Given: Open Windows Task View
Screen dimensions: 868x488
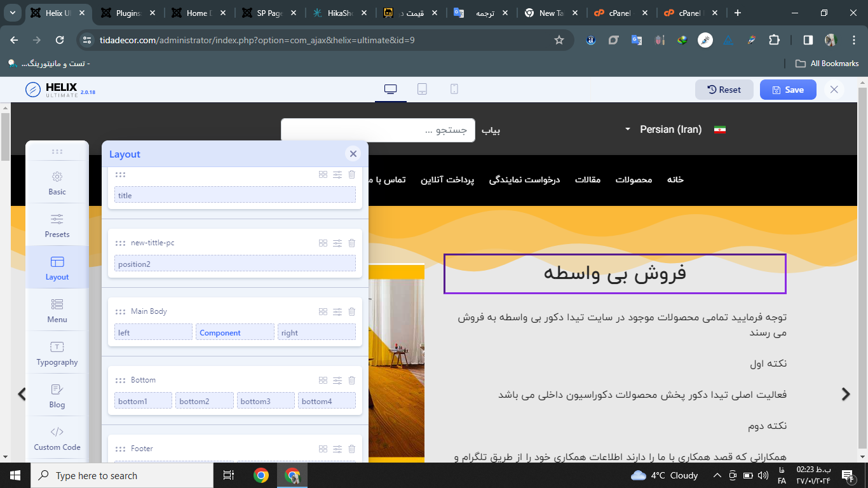Looking at the screenshot, I should 229,475.
